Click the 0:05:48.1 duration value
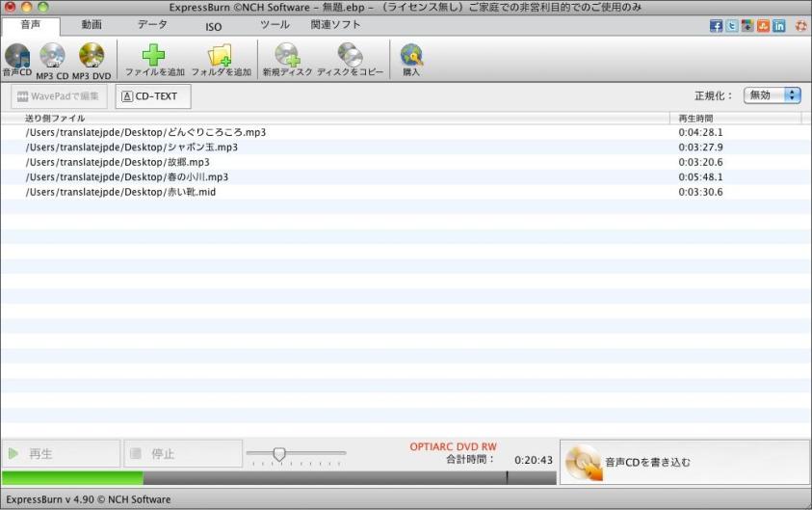 click(700, 177)
